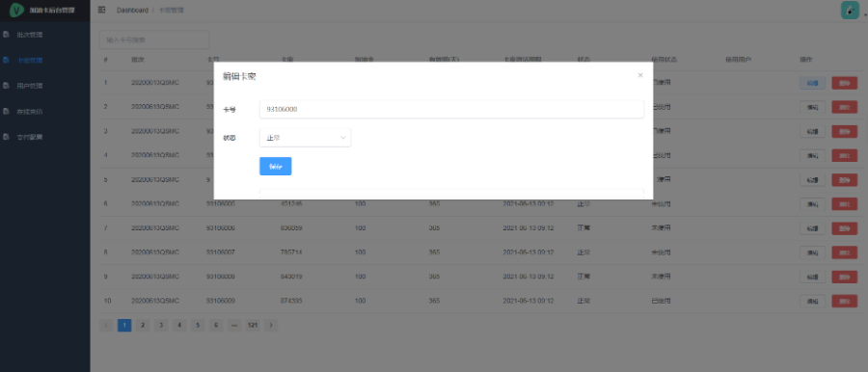
Task: Click the 卡号 input field containing 93106000
Action: (x=451, y=109)
